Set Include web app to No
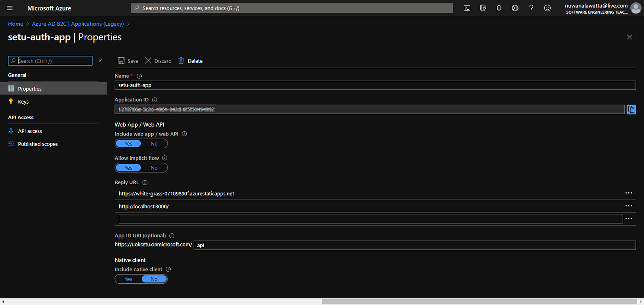This screenshot has width=644, height=305. pos(154,144)
